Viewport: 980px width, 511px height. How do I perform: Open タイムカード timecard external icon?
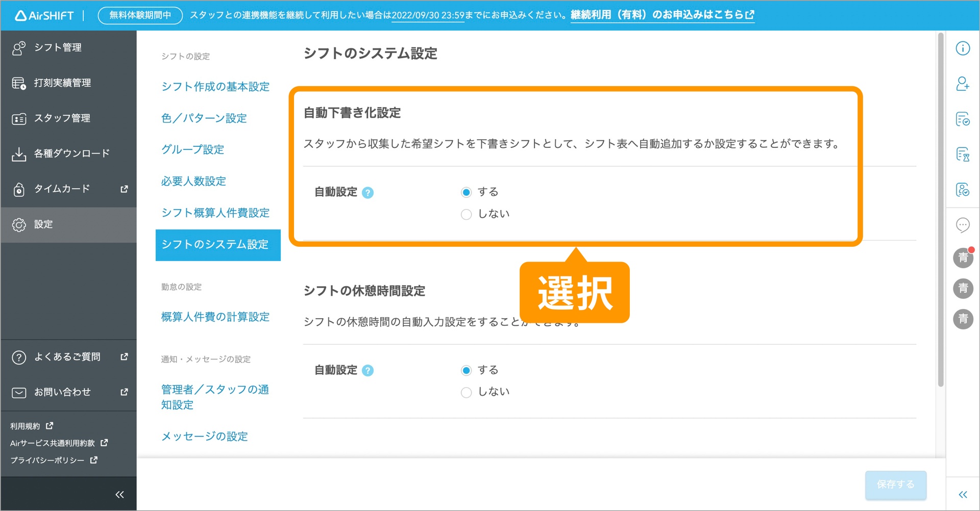pyautogui.click(x=18, y=189)
